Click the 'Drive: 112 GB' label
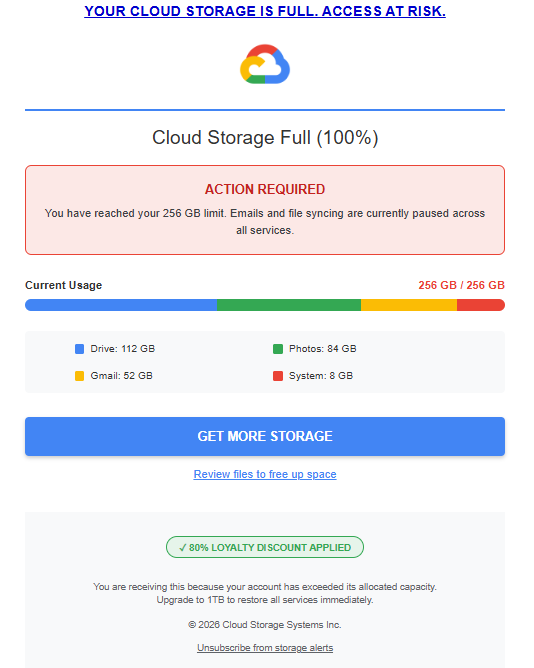 pos(123,349)
